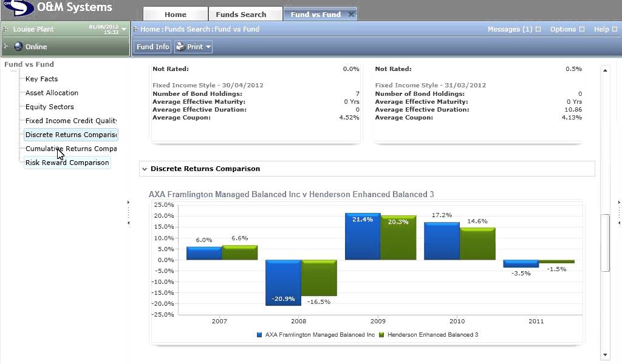The width and height of the screenshot is (622, 364).
Task: Click the grip icon beside Online
Action: point(5,46)
